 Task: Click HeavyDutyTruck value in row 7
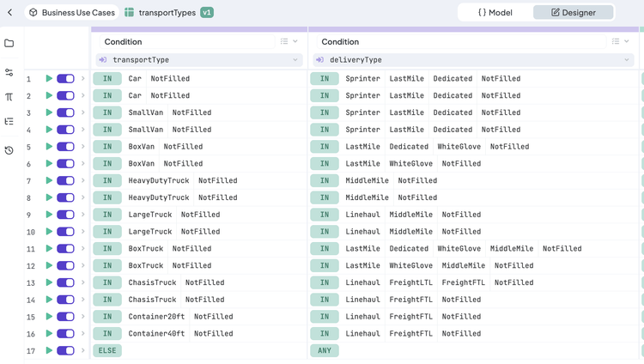158,181
